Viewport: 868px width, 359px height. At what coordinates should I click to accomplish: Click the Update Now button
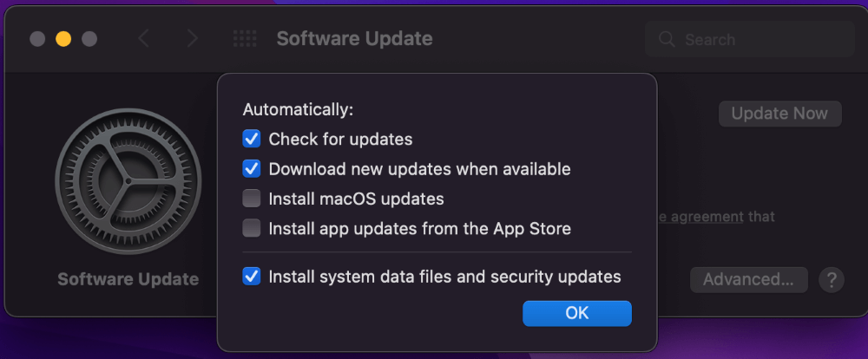[x=780, y=114]
